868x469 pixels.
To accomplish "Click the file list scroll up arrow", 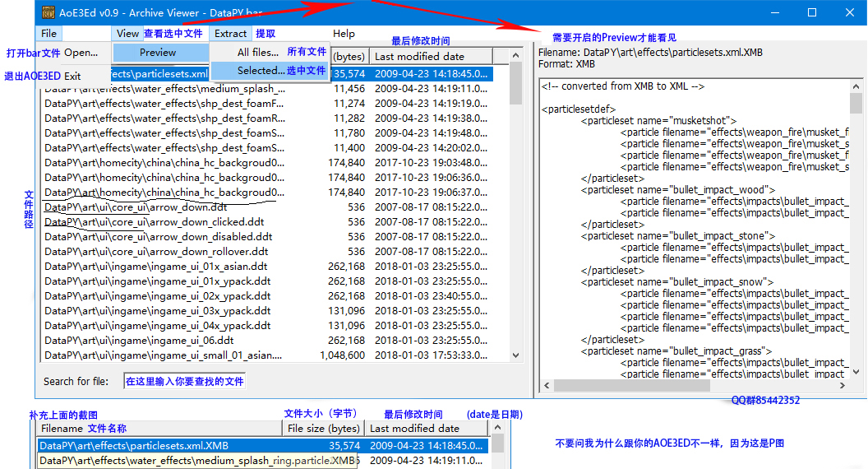I will (x=516, y=55).
